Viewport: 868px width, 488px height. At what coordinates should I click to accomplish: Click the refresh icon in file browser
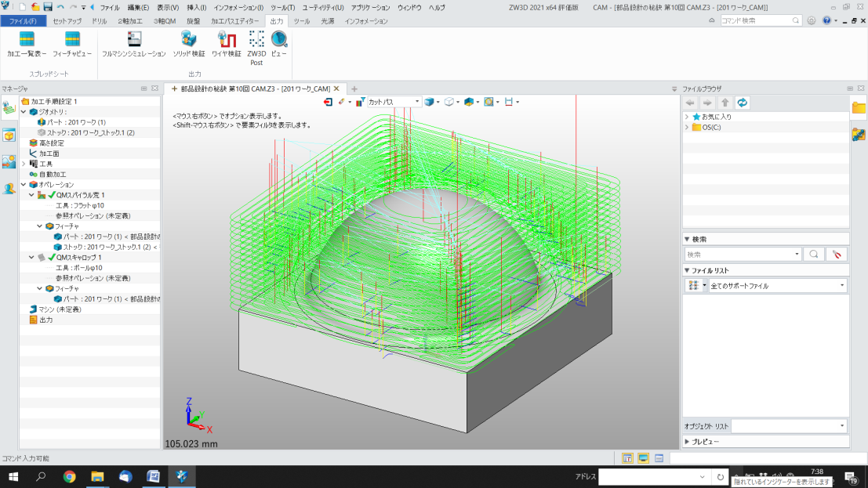point(743,103)
